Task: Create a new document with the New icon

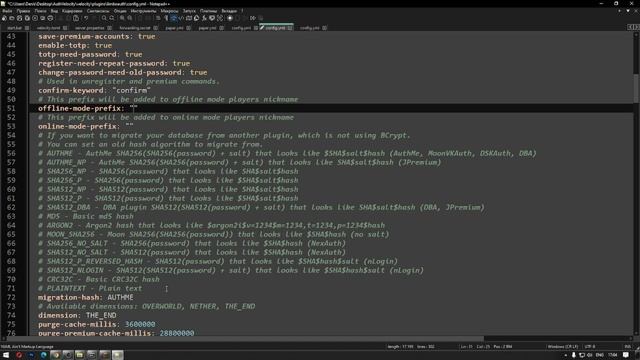Action: 4,18
